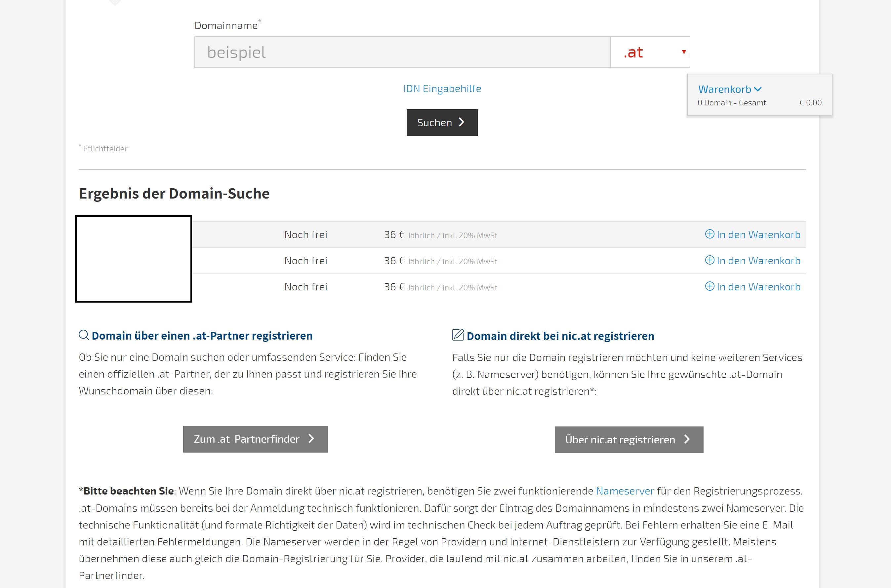Viewport: 891px width, 588px height.
Task: Click Domain direkt bei nic.at registrieren heading
Action: point(560,336)
